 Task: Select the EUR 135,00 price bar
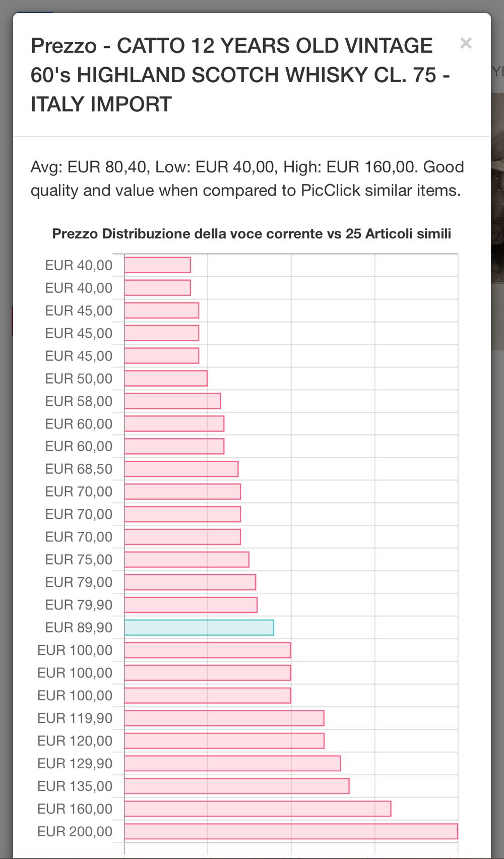[x=237, y=786]
